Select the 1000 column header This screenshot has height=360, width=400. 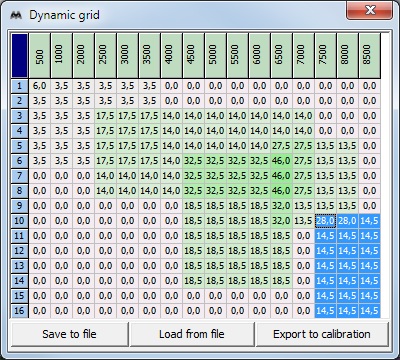coord(62,55)
